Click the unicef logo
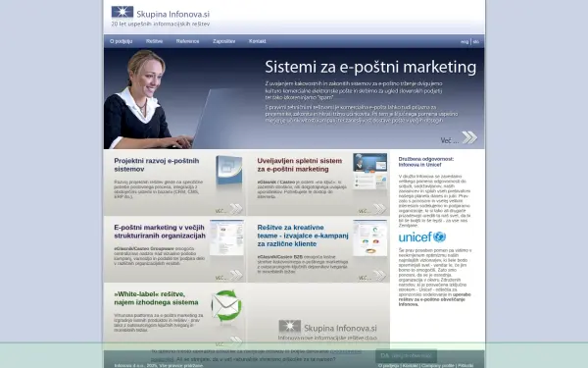The image size is (588, 368). coord(422,237)
